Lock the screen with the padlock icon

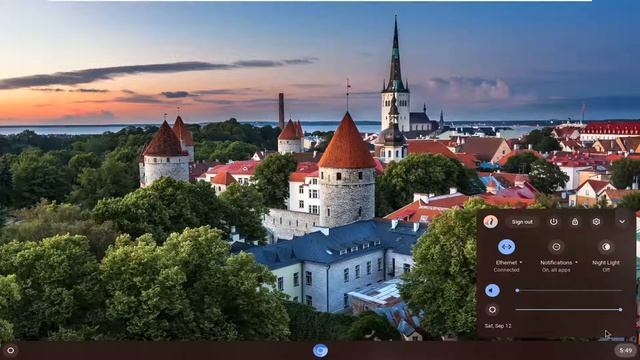coord(575,222)
